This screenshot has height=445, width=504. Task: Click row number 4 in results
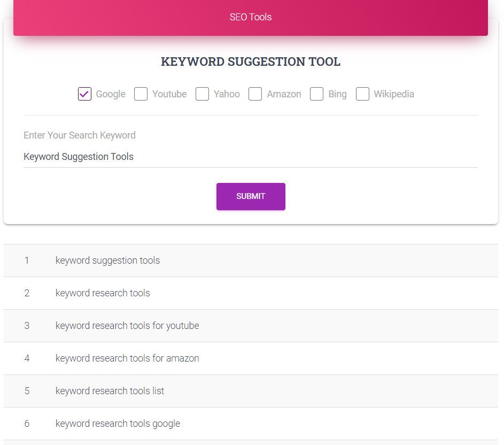point(27,358)
